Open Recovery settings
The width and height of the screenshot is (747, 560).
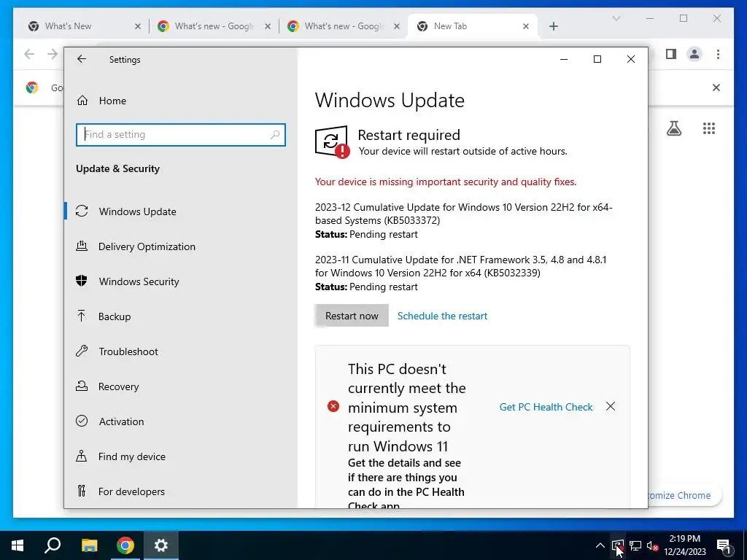pos(181,386)
